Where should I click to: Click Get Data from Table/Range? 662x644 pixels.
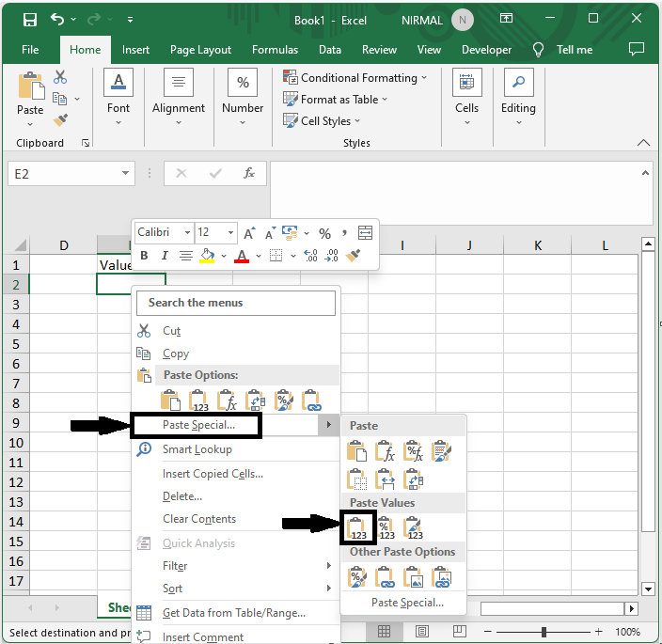236,612
